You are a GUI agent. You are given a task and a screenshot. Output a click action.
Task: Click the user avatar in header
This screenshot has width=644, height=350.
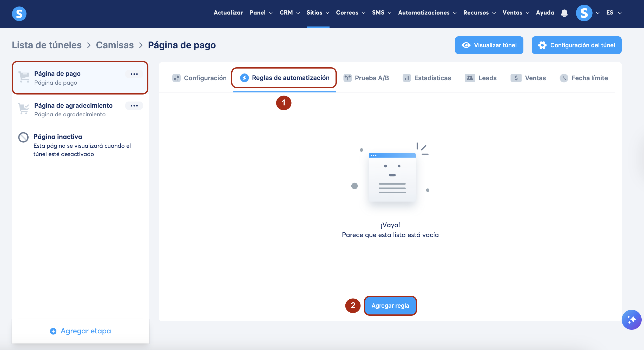click(x=584, y=13)
